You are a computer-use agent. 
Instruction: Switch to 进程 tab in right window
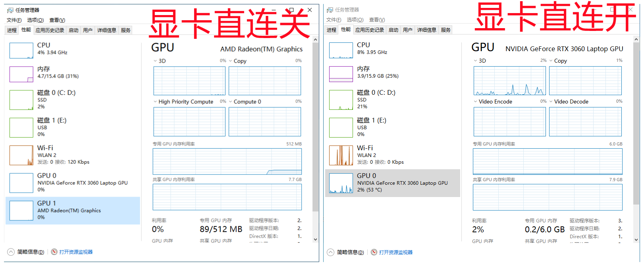[x=332, y=30]
